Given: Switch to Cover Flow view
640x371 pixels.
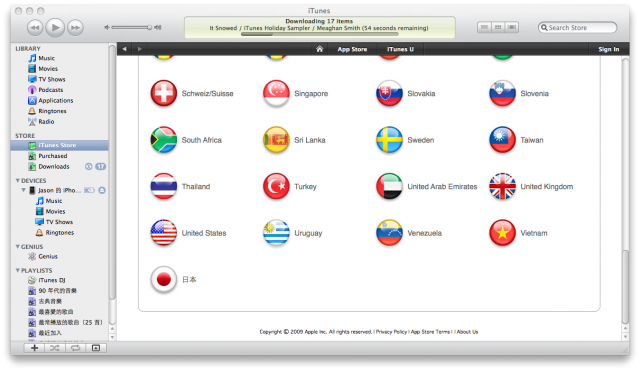Looking at the screenshot, I should pos(512,27).
